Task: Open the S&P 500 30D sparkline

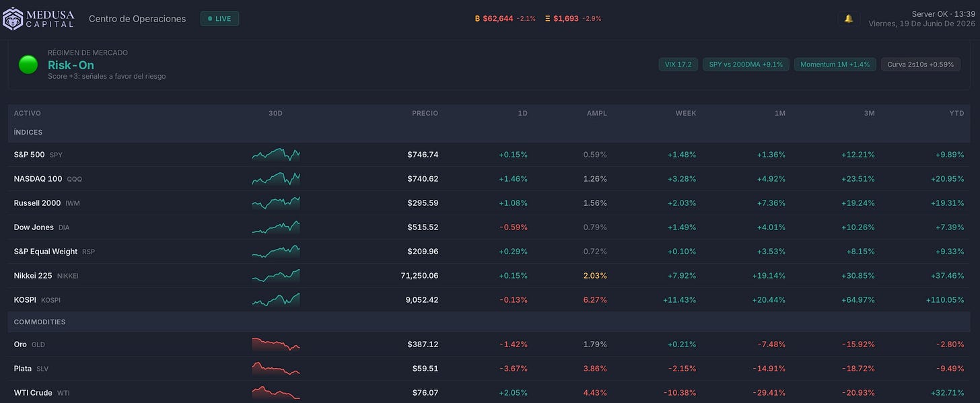Action: [x=276, y=155]
